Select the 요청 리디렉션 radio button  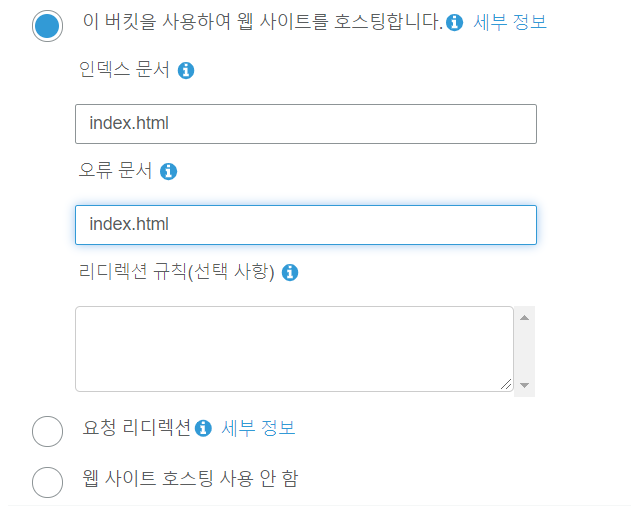(47, 431)
